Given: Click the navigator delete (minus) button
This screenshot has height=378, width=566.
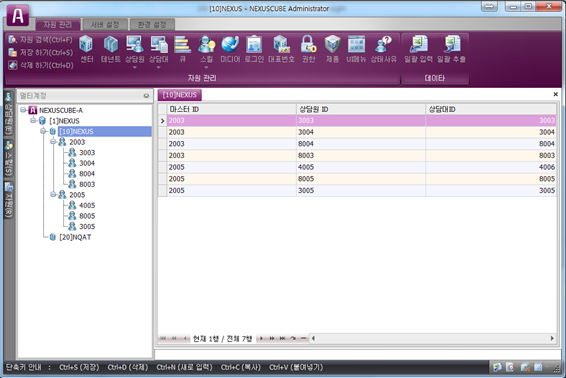Looking at the screenshot, I should coord(303,338).
